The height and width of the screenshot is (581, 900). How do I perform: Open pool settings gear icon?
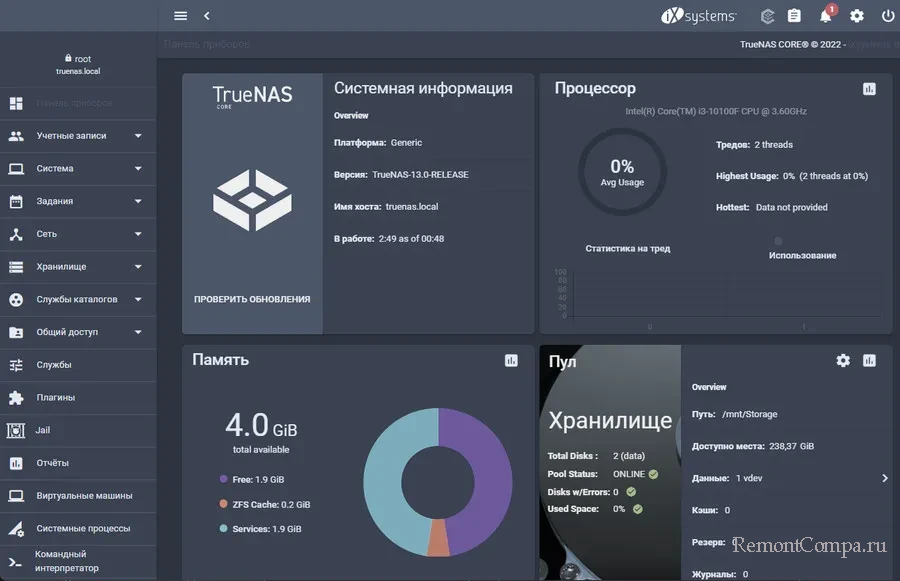pyautogui.click(x=843, y=360)
